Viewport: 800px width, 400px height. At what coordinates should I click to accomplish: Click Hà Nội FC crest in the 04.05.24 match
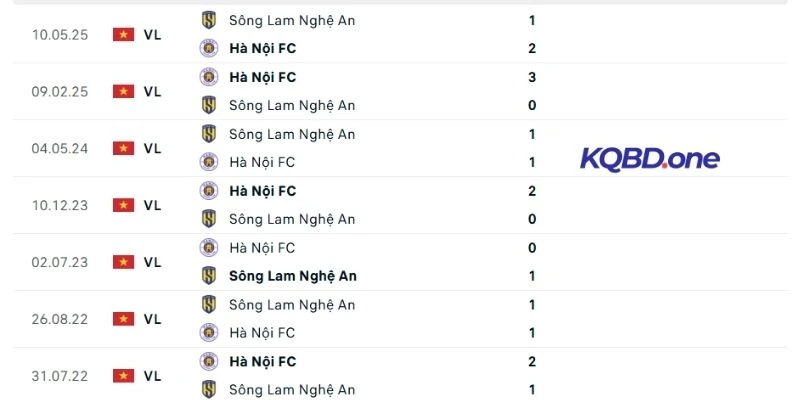coord(209,162)
